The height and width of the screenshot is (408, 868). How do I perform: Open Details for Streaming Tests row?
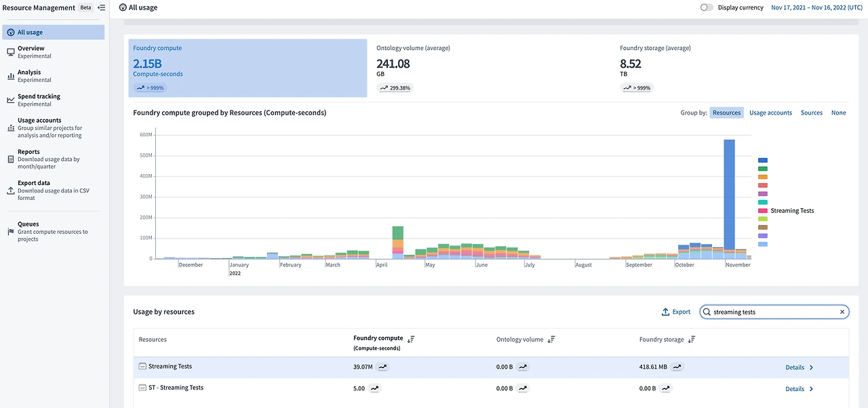[x=800, y=367]
